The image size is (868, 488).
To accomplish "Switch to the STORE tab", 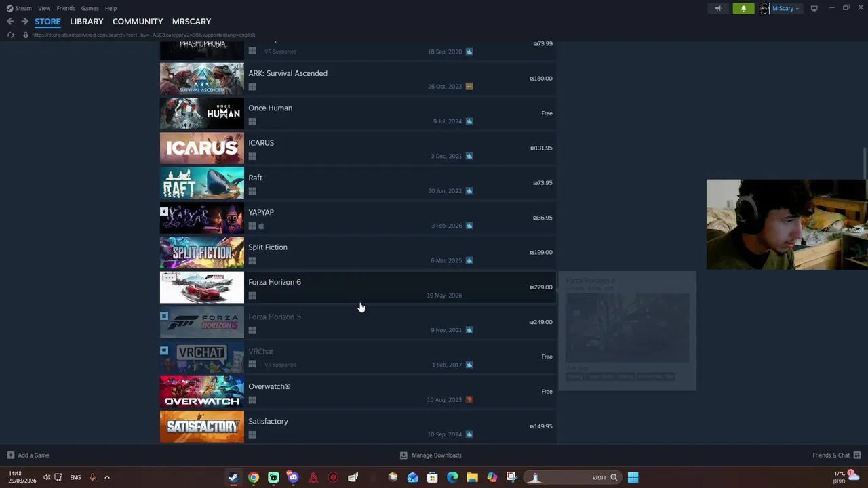I will coord(47,22).
